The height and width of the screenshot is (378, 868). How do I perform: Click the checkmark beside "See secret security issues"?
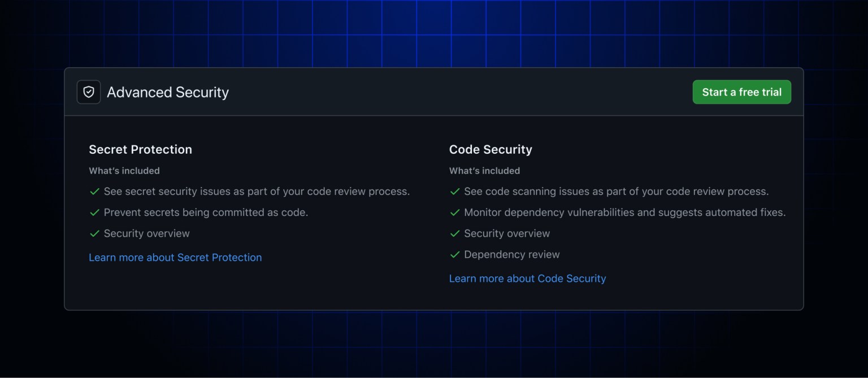pos(94,192)
